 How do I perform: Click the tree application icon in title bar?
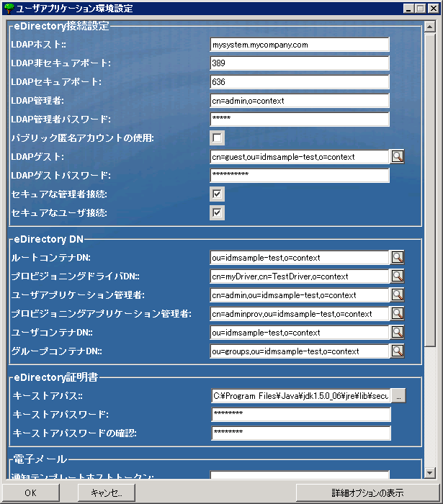(9, 8)
